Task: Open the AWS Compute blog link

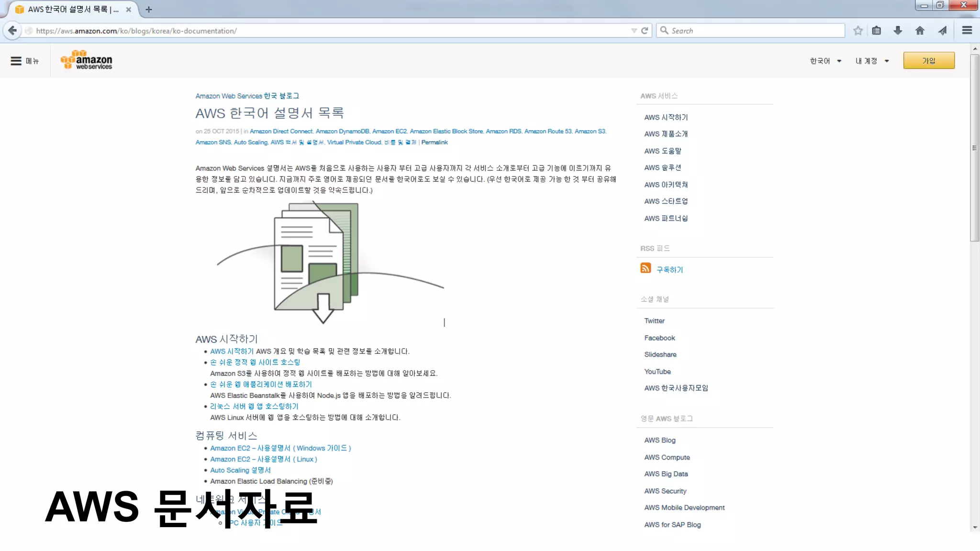Action: (667, 457)
